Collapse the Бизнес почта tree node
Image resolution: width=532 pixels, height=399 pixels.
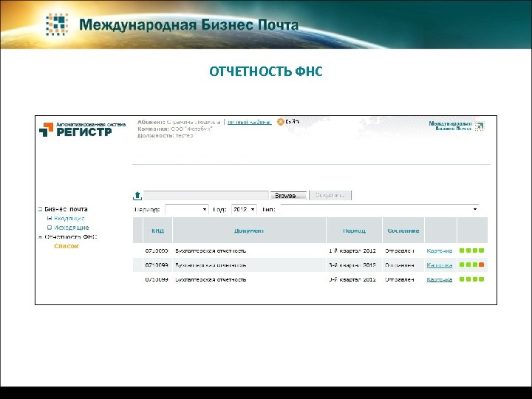[x=40, y=209]
